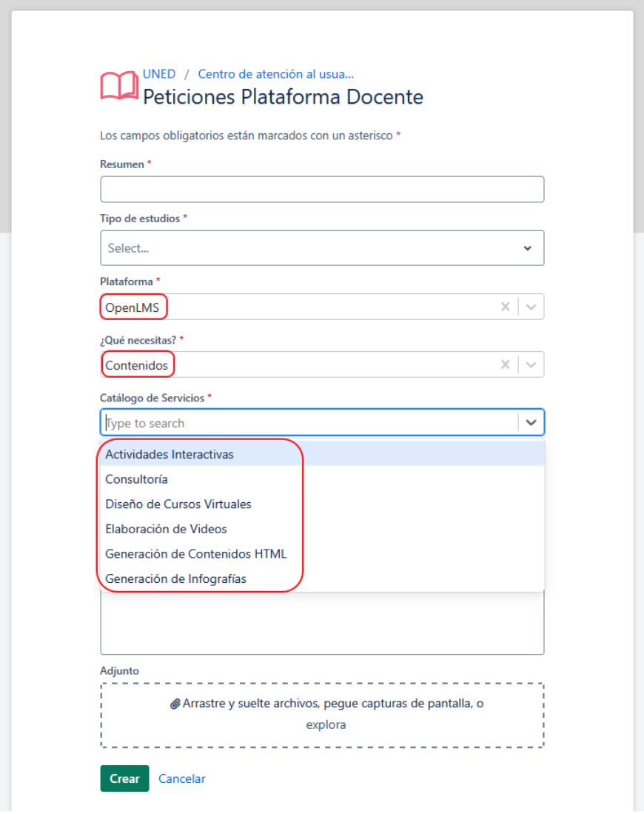Pick Generación de Infografías option
Screen dimensions: 644x814
322,578
